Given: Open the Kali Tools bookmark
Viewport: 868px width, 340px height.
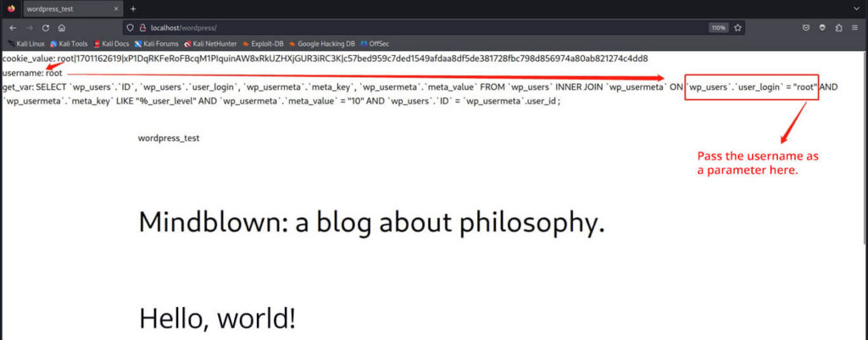Looking at the screenshot, I should click(x=71, y=42).
